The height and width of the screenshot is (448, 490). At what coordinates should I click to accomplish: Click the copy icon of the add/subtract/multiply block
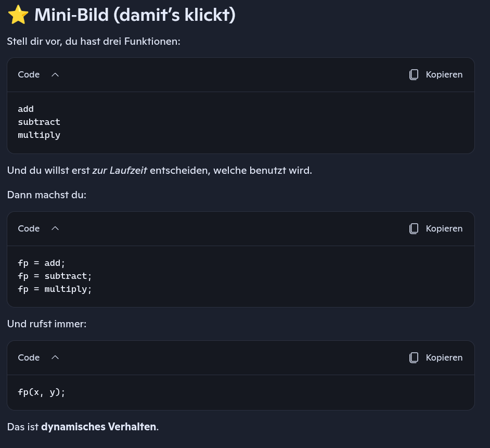pos(414,75)
